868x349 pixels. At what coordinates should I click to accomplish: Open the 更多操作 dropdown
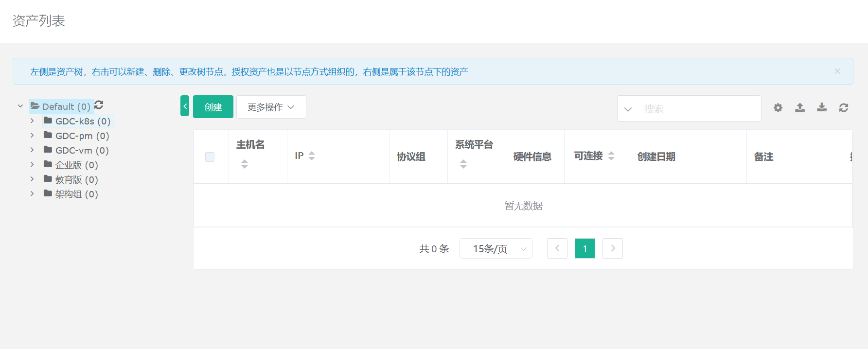coord(271,107)
